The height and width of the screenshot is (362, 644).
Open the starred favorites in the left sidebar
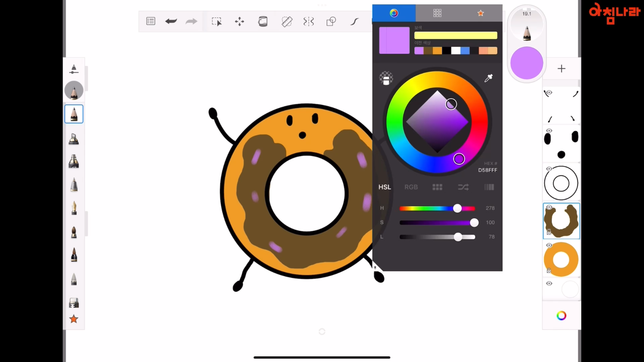[x=73, y=319]
